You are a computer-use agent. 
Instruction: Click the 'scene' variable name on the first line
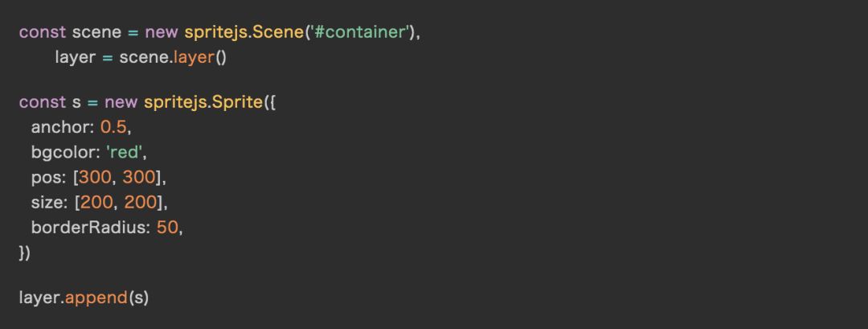pyautogui.click(x=95, y=33)
